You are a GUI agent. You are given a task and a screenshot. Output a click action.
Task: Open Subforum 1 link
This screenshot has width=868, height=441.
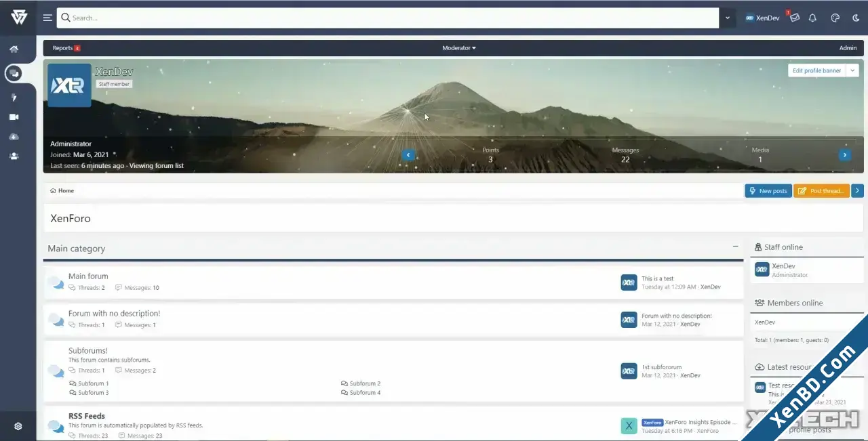[x=89, y=383]
